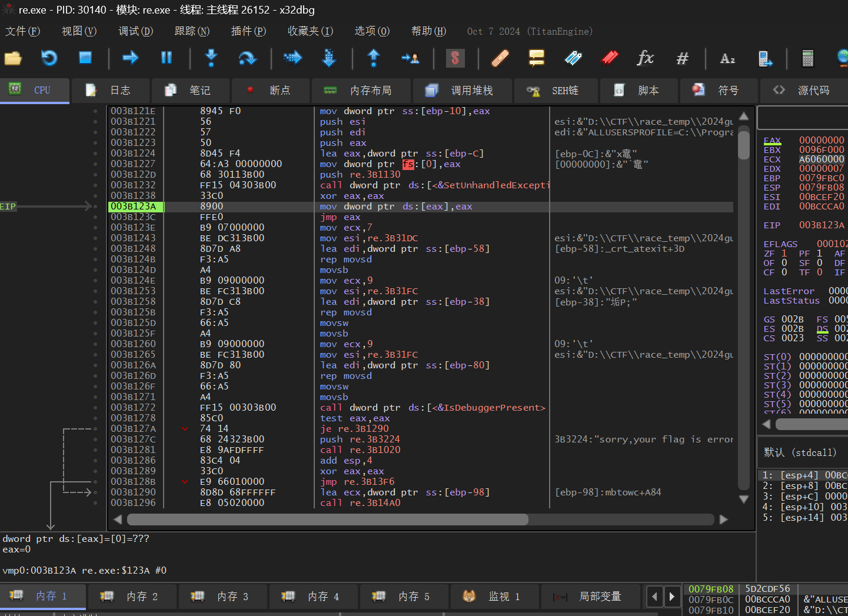Click the globe icon on toolbar
The height and width of the screenshot is (616, 848).
click(x=842, y=58)
